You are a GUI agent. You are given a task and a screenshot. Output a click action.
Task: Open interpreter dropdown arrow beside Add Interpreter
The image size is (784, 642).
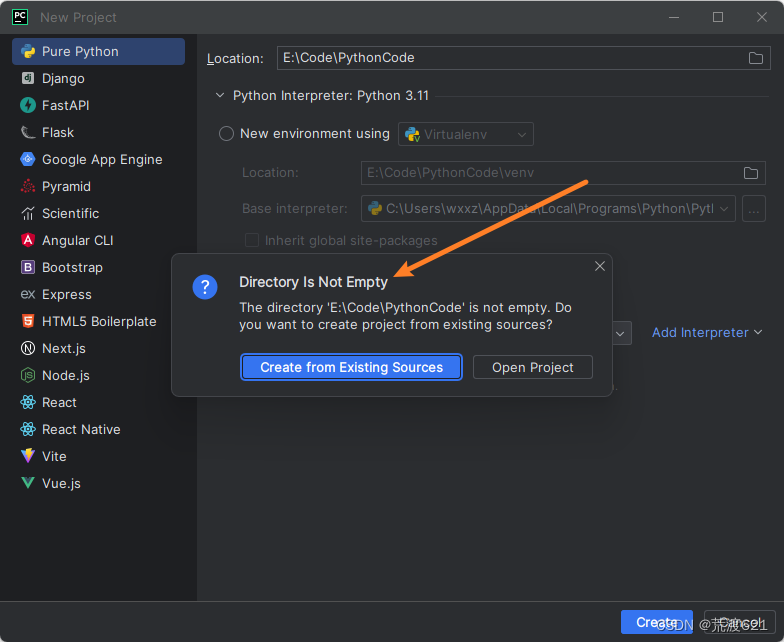[x=620, y=334]
